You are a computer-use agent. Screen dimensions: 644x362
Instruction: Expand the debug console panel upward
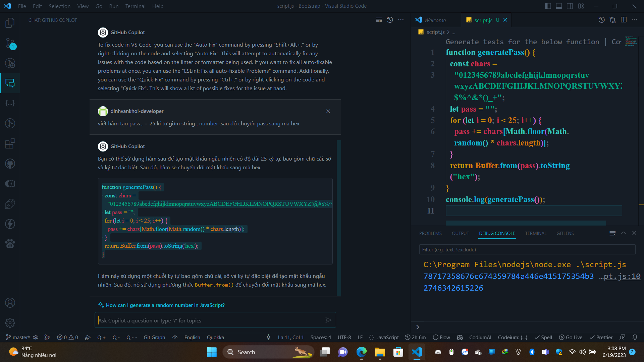click(623, 233)
